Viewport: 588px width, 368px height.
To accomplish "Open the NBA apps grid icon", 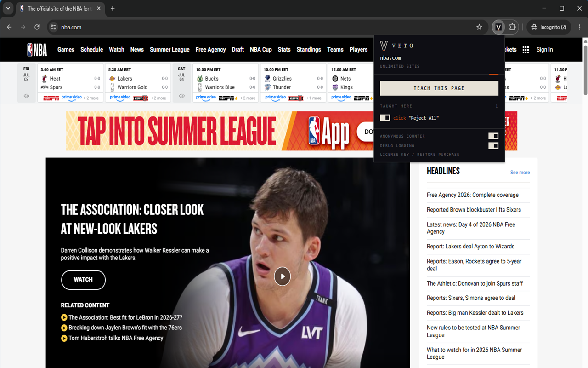I will tap(526, 50).
